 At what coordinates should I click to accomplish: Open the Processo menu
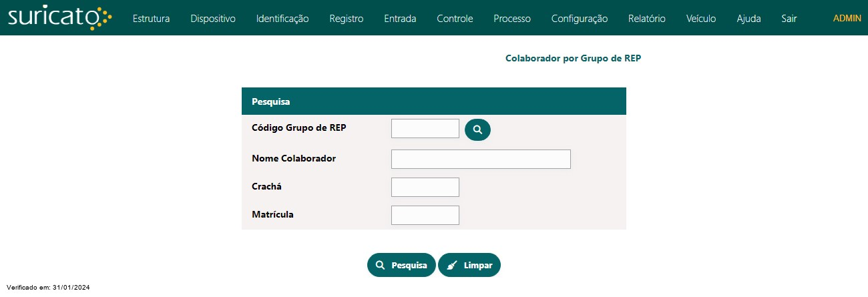pos(512,19)
